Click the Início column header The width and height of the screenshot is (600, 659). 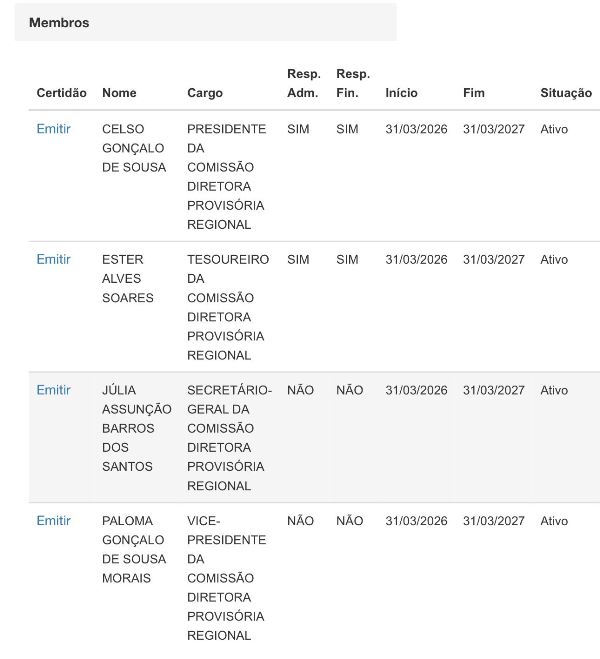tap(401, 93)
